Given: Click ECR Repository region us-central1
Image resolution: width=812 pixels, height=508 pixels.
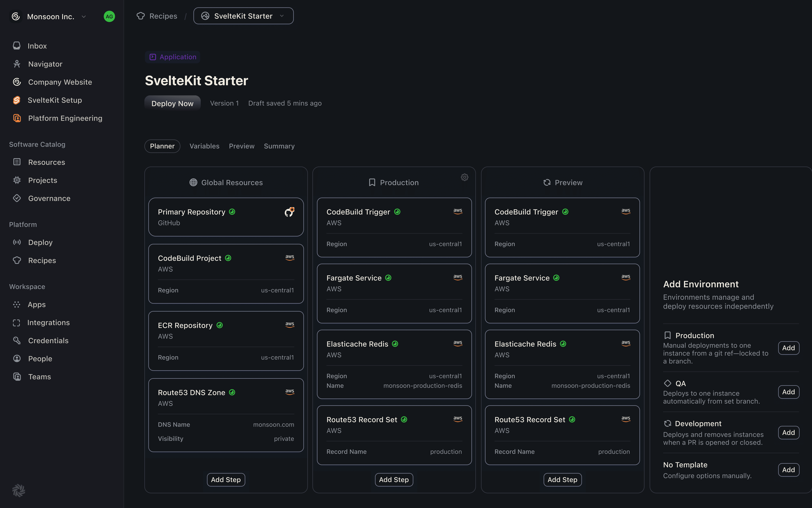Looking at the screenshot, I should [277, 357].
